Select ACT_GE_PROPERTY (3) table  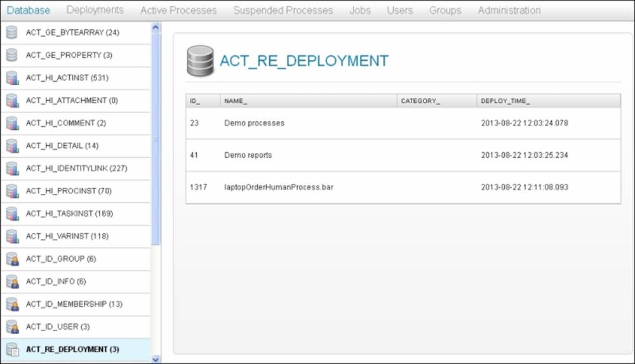point(76,55)
